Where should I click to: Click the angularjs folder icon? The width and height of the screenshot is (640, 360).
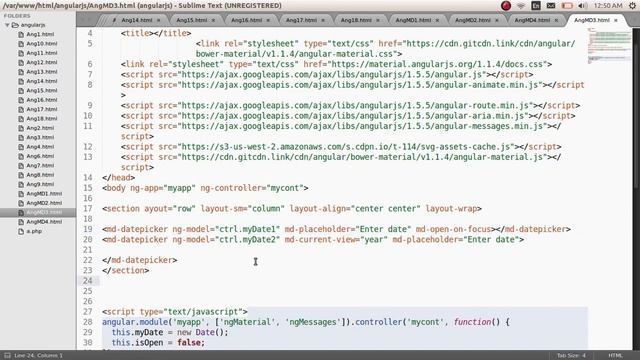point(15,25)
